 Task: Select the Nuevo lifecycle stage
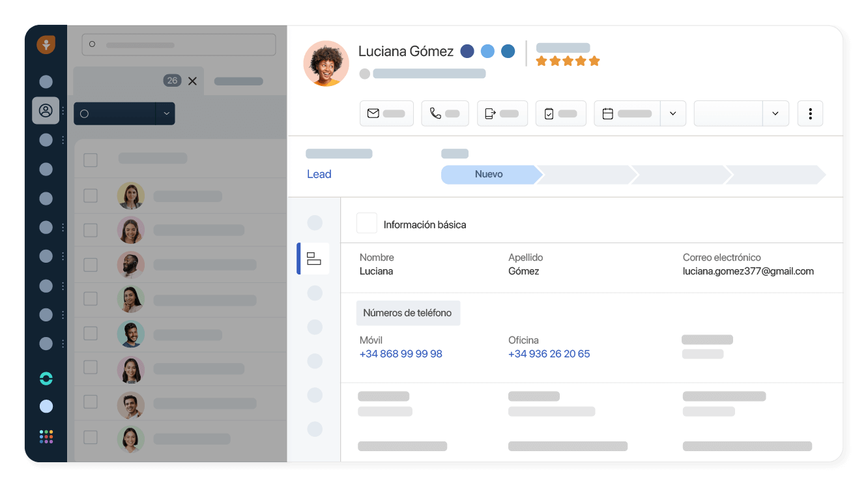489,175
